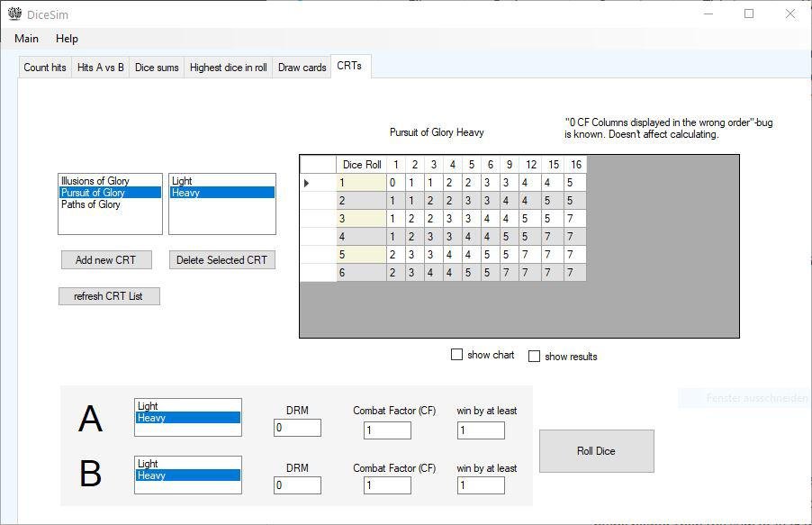Screen dimensions: 812x525
Task: Click the DRM input field for B
Action: tap(297, 485)
